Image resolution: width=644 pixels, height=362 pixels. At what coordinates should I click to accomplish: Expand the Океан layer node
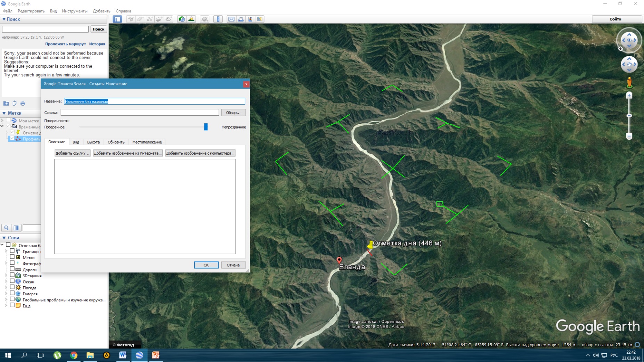pyautogui.click(x=6, y=281)
